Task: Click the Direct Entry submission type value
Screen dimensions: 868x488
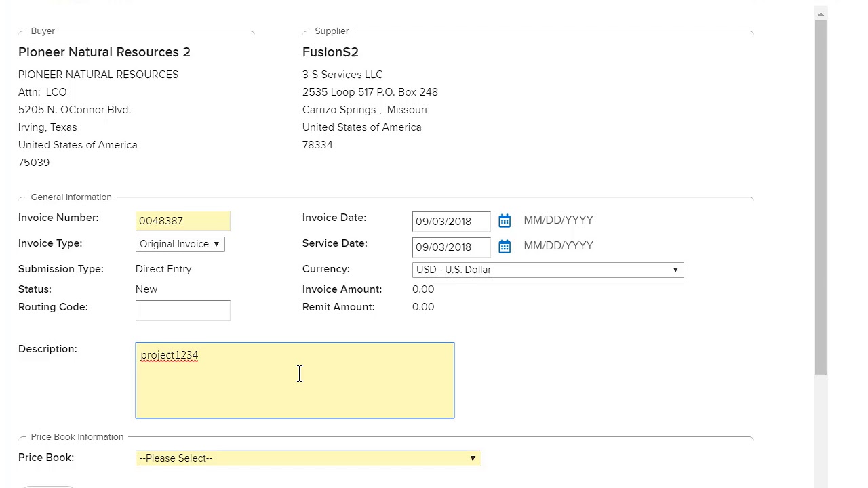Action: click(x=163, y=269)
